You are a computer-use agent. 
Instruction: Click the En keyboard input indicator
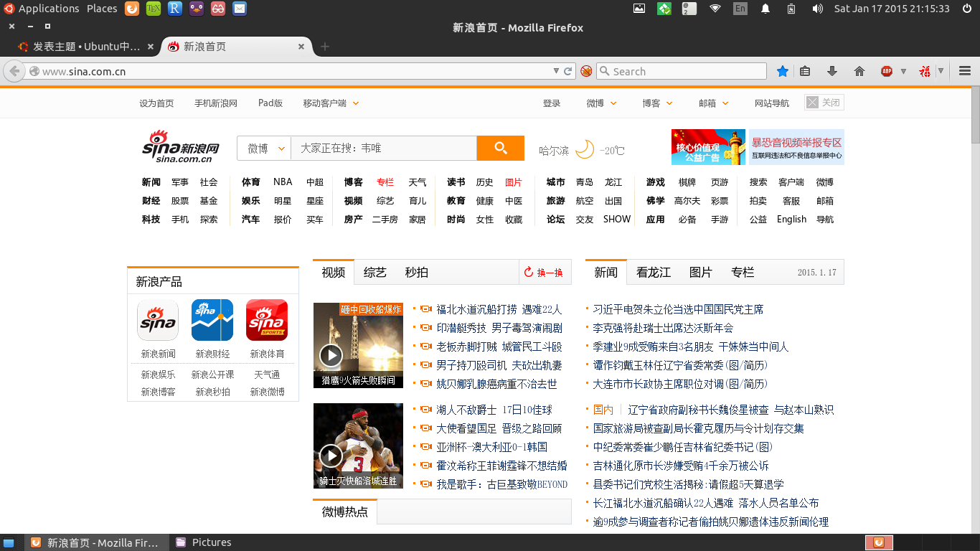[x=740, y=9]
